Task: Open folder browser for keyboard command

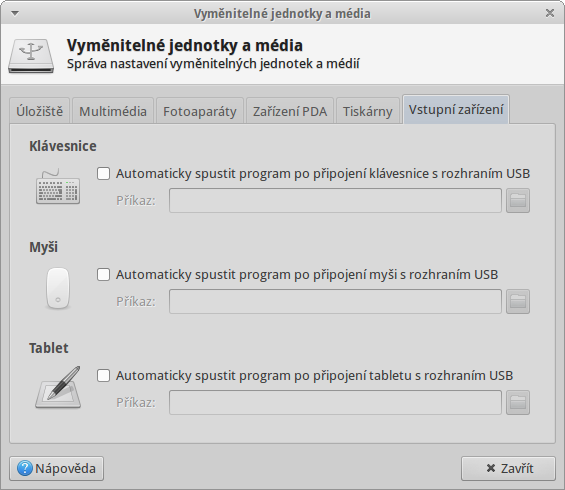Action: [518, 200]
